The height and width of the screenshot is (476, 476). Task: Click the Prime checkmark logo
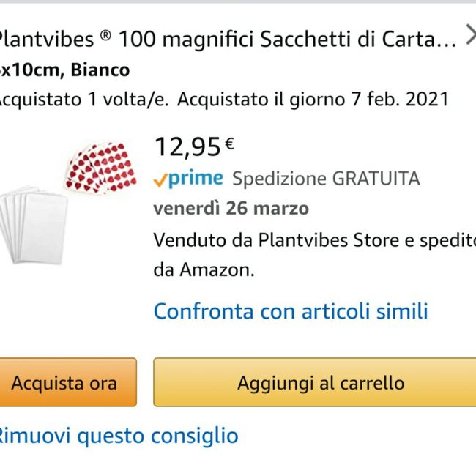tap(160, 179)
